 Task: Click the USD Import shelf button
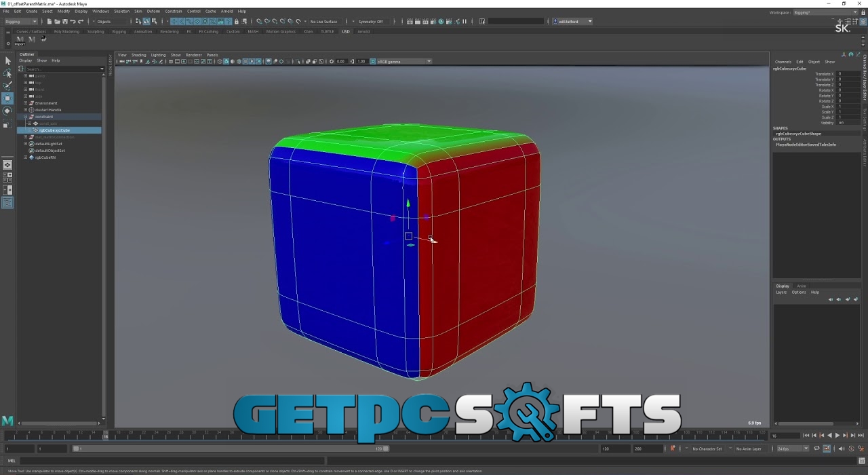pyautogui.click(x=20, y=40)
